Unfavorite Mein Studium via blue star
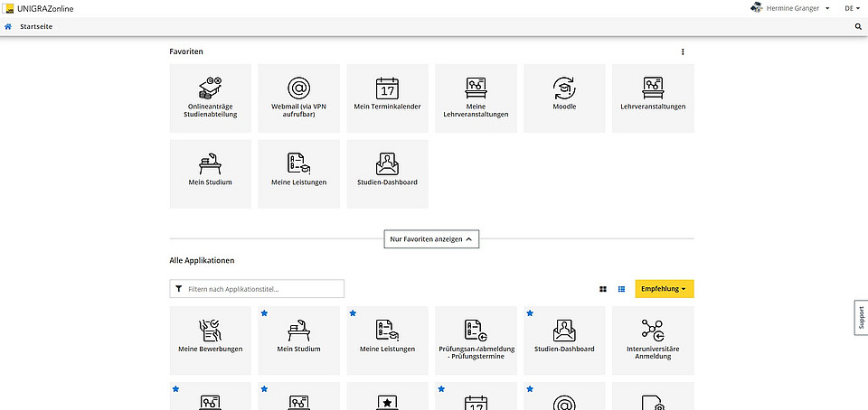 click(264, 313)
